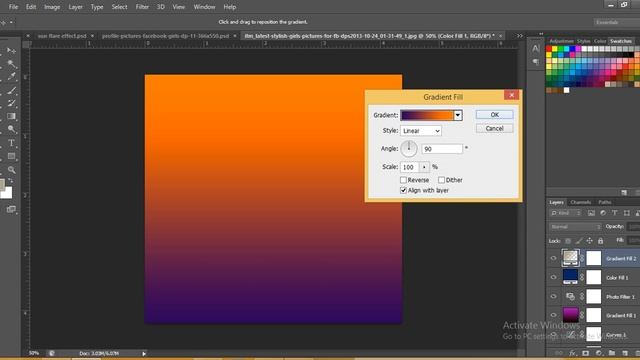Select the Gradient tool in toolbox
Viewport: 640px width, 360px height.
click(11, 116)
